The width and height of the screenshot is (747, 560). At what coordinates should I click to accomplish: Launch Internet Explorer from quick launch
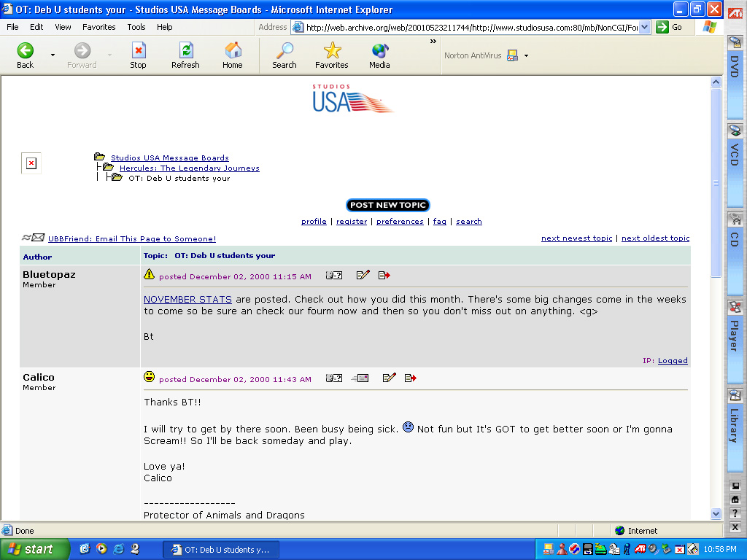click(x=118, y=549)
